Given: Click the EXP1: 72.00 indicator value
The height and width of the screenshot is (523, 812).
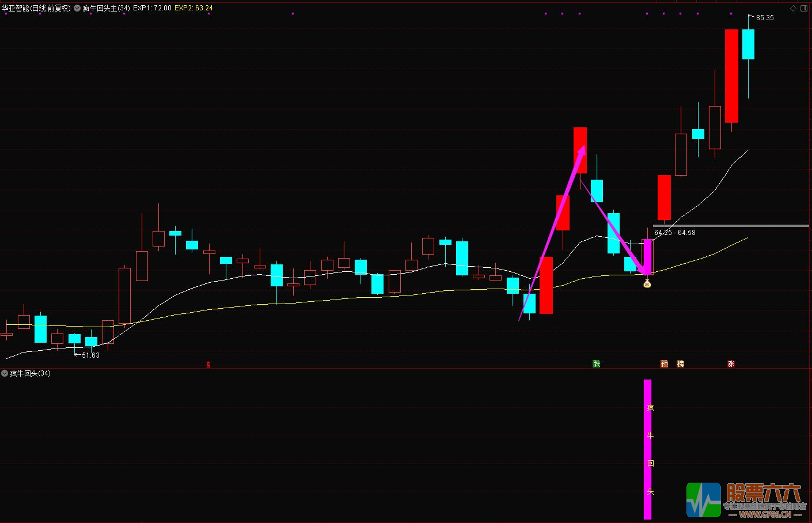Looking at the screenshot, I should 152,8.
